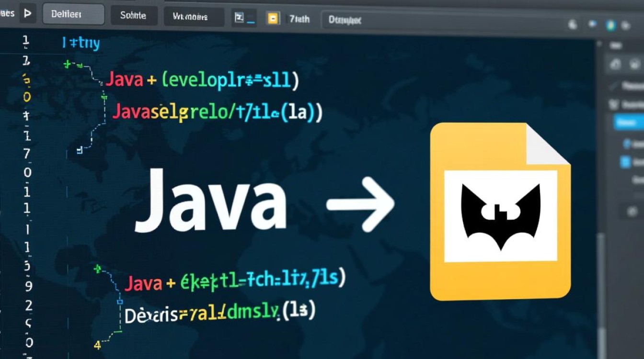The width and height of the screenshot is (644, 359).
Task: Collapse the green fold marker near line 5
Action: 97,269
